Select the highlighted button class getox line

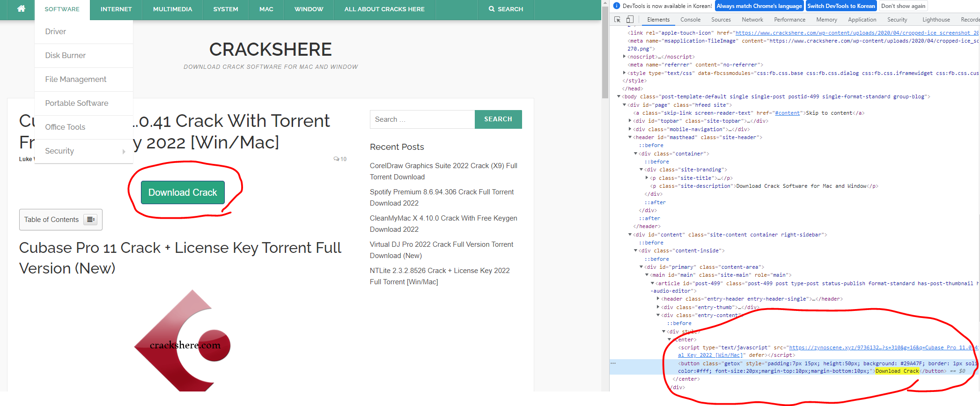pyautogui.click(x=795, y=367)
